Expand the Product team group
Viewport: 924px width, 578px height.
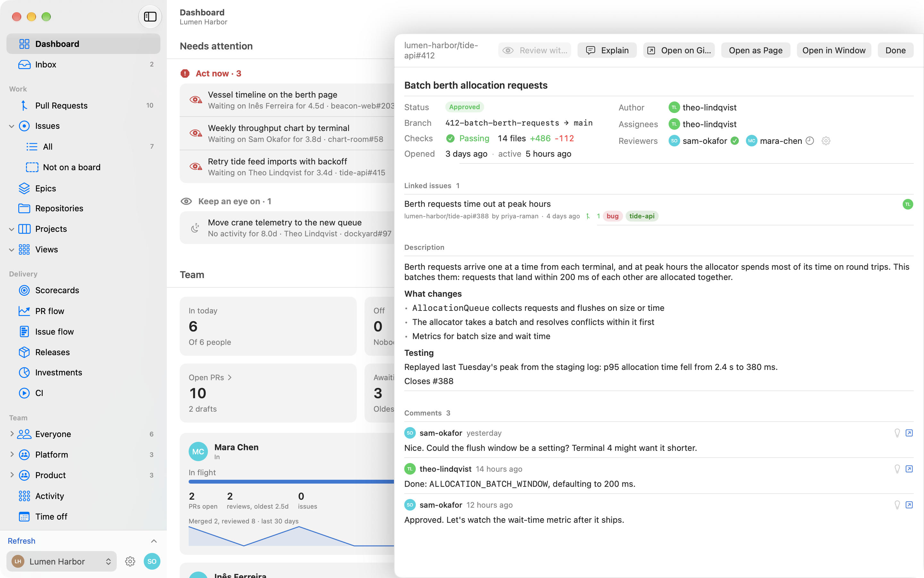click(x=12, y=475)
